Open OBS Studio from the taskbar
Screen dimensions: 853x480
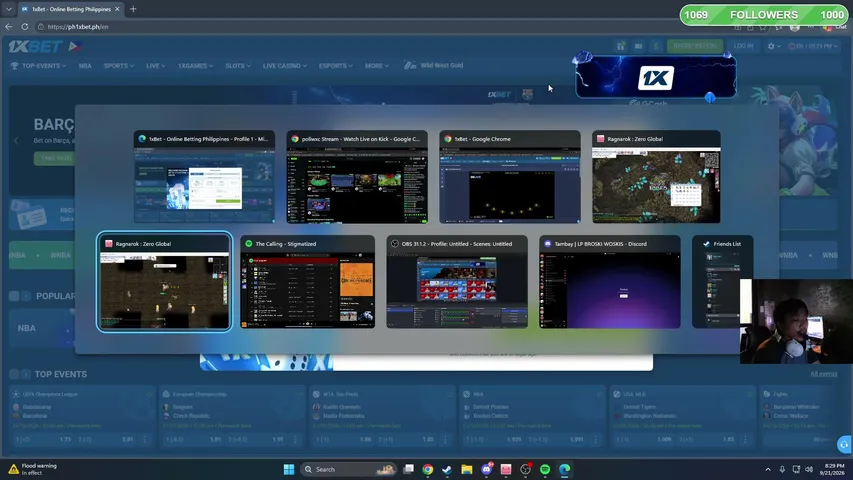pos(526,469)
